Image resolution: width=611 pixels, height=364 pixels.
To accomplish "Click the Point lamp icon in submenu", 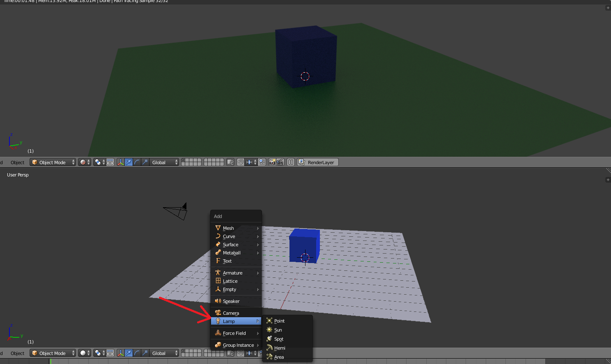I will 269,321.
